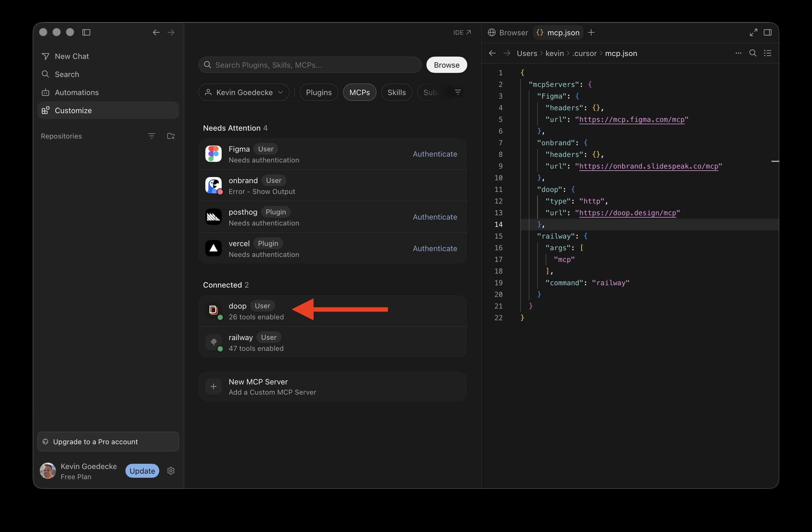Open the IDE link

click(x=462, y=32)
